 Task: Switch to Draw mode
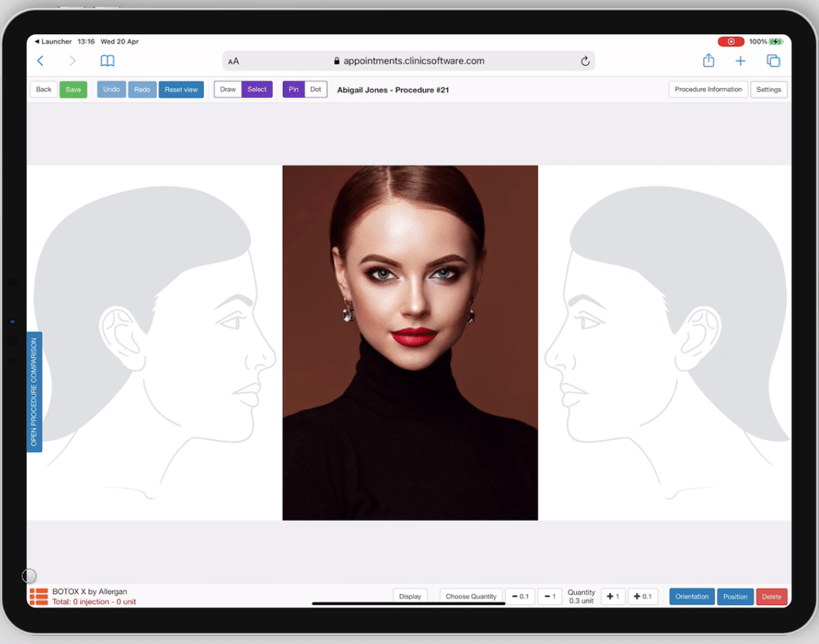(x=228, y=90)
